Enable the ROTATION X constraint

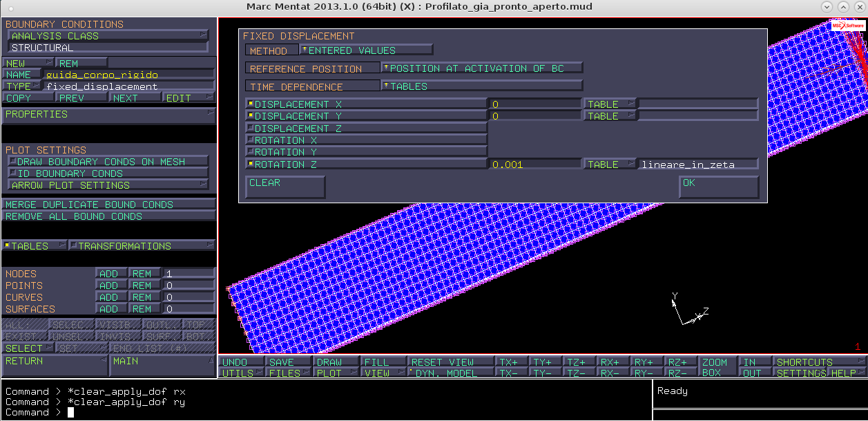coord(366,140)
